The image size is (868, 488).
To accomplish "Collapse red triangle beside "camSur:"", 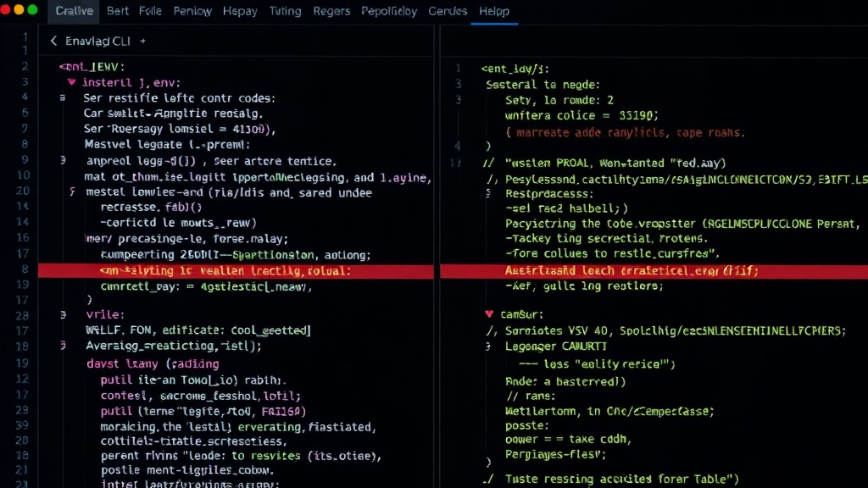I will click(489, 313).
